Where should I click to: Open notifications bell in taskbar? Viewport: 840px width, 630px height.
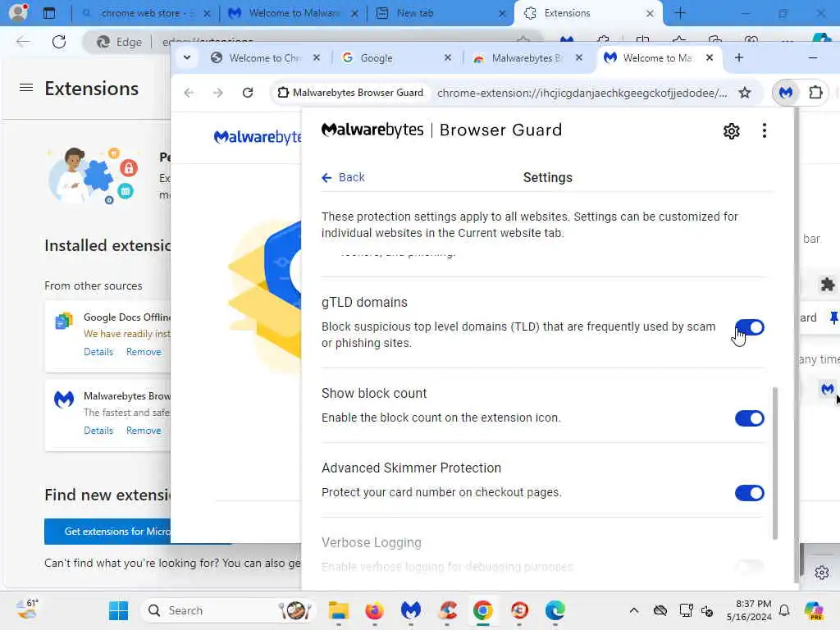point(784,610)
